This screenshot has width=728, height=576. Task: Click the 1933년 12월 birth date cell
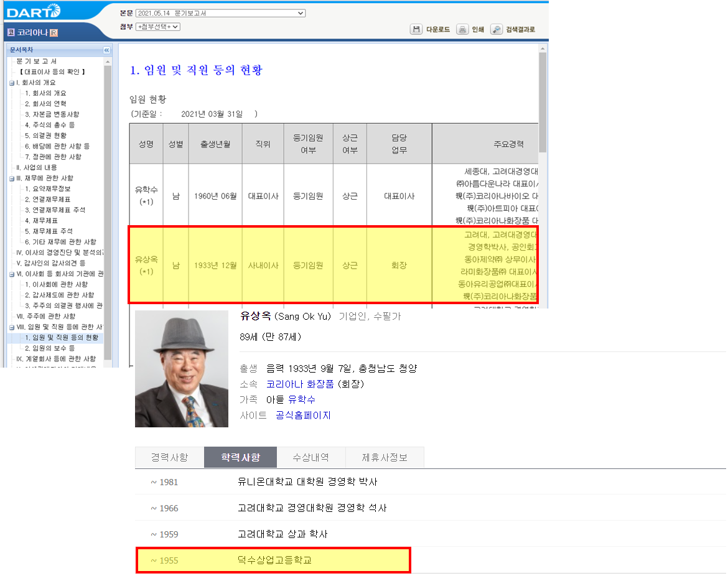point(215,266)
